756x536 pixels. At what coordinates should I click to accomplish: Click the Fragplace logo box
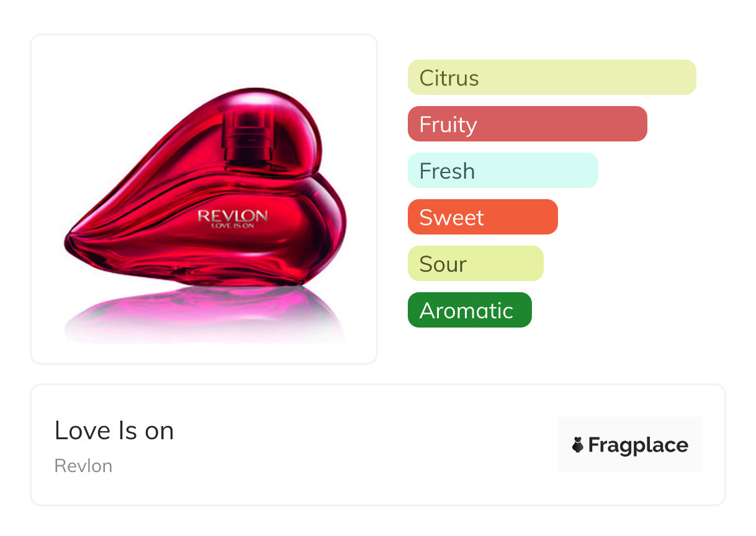pyautogui.click(x=629, y=445)
